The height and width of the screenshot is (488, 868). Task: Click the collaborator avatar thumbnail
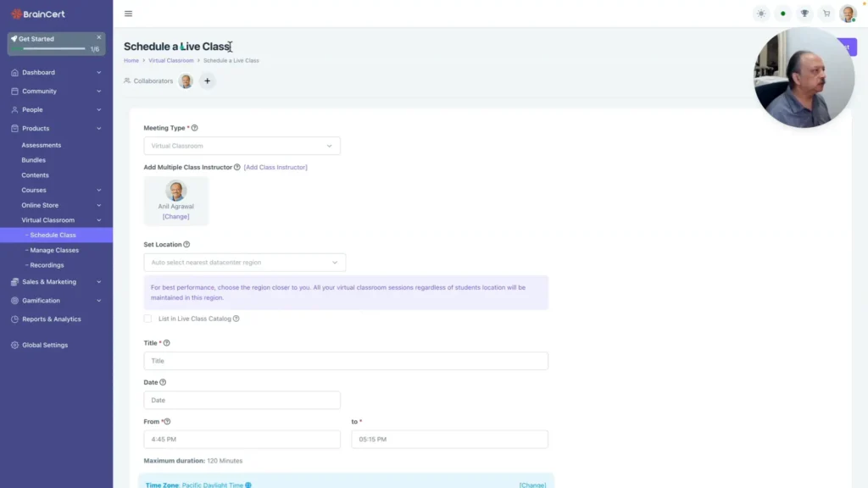[186, 80]
